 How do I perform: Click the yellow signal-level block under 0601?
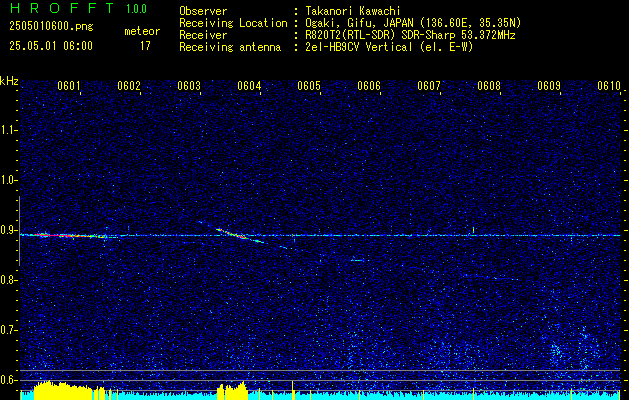63,390
